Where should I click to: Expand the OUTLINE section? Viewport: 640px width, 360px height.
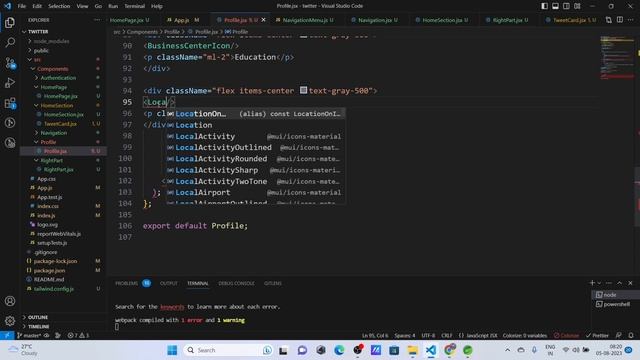(x=38, y=317)
